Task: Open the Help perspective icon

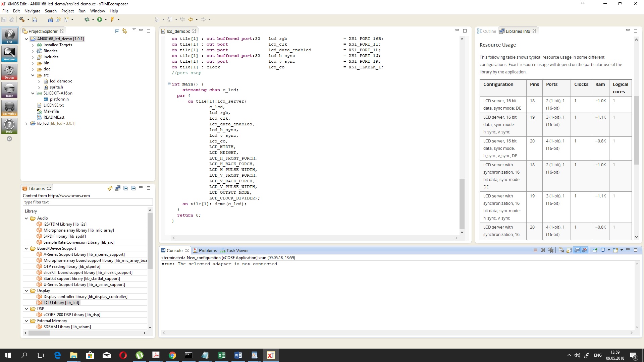Action: pos(9,126)
